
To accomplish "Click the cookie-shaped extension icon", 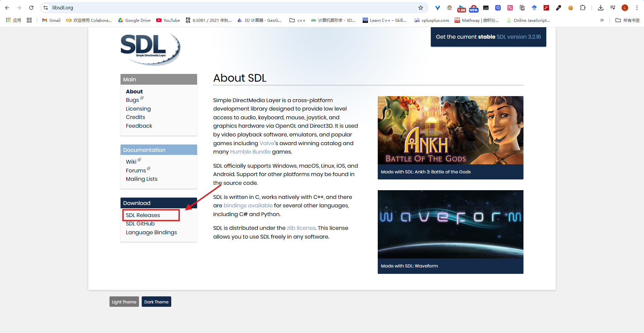I will click(570, 7).
